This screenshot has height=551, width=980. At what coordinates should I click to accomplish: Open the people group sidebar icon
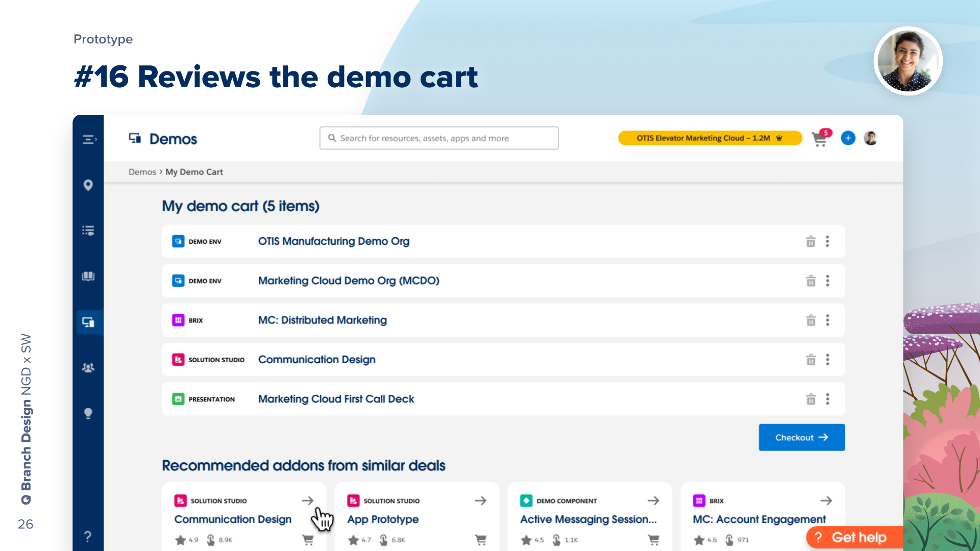click(88, 368)
